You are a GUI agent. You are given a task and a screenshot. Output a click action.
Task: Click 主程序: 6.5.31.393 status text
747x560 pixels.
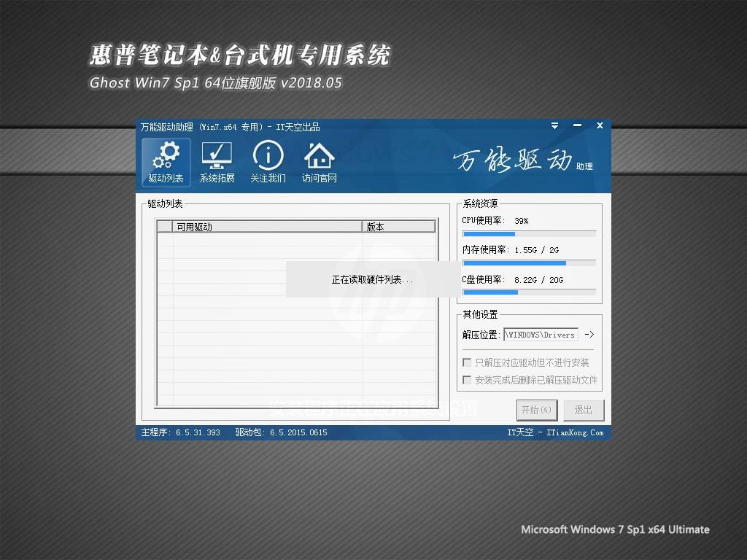(x=181, y=432)
